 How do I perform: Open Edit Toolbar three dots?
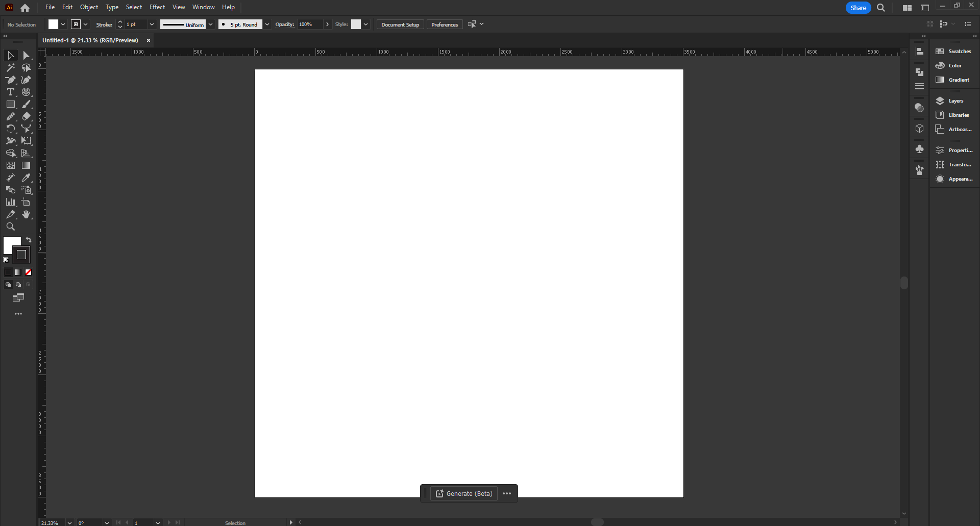[x=18, y=314]
